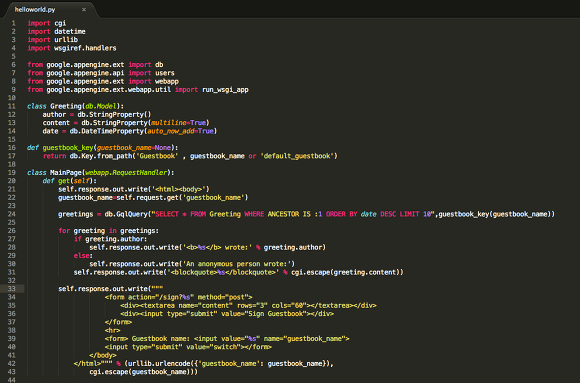Click 'db.GqlQuery' on the greetings line
The image size is (580, 383).
pyautogui.click(x=126, y=214)
